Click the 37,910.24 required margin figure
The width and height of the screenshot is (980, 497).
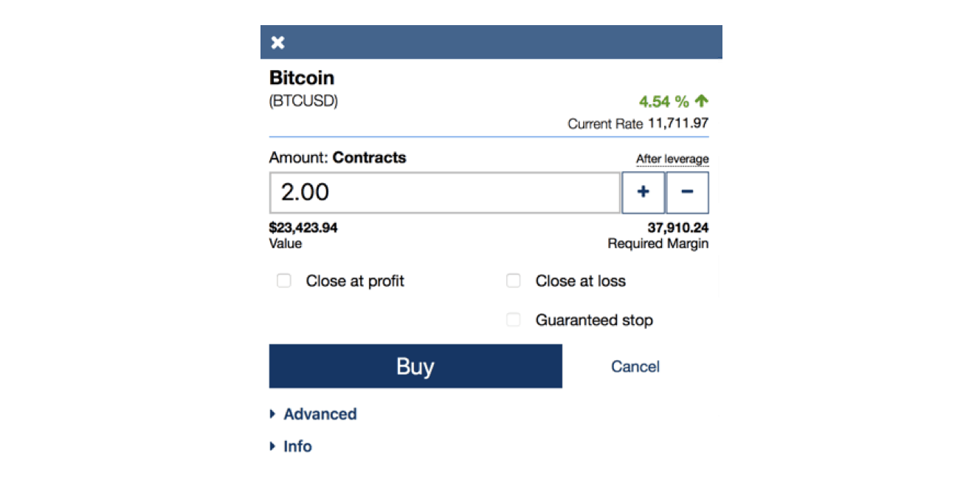coord(677,227)
